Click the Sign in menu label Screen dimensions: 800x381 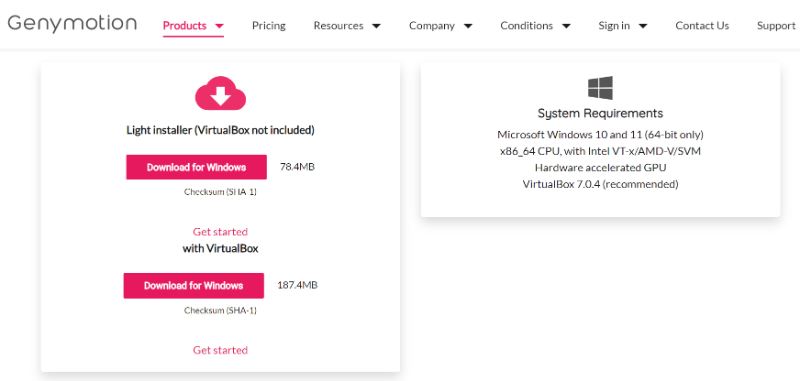click(614, 26)
